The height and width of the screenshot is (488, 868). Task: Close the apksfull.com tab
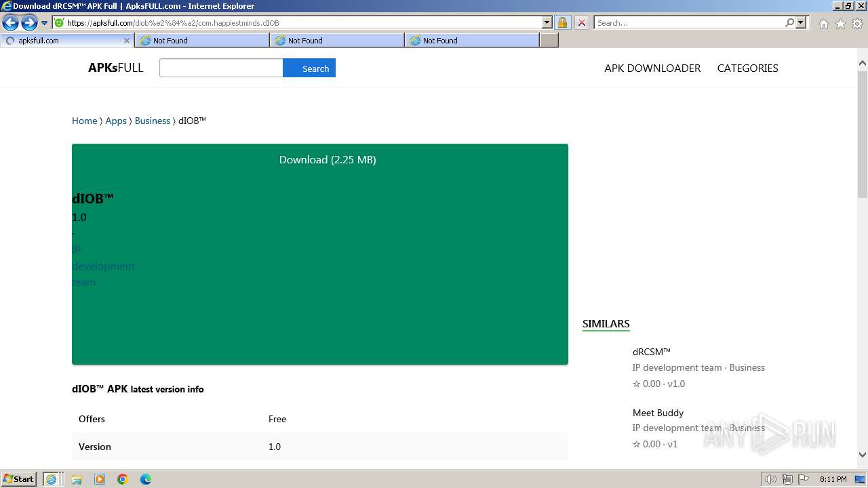(126, 41)
